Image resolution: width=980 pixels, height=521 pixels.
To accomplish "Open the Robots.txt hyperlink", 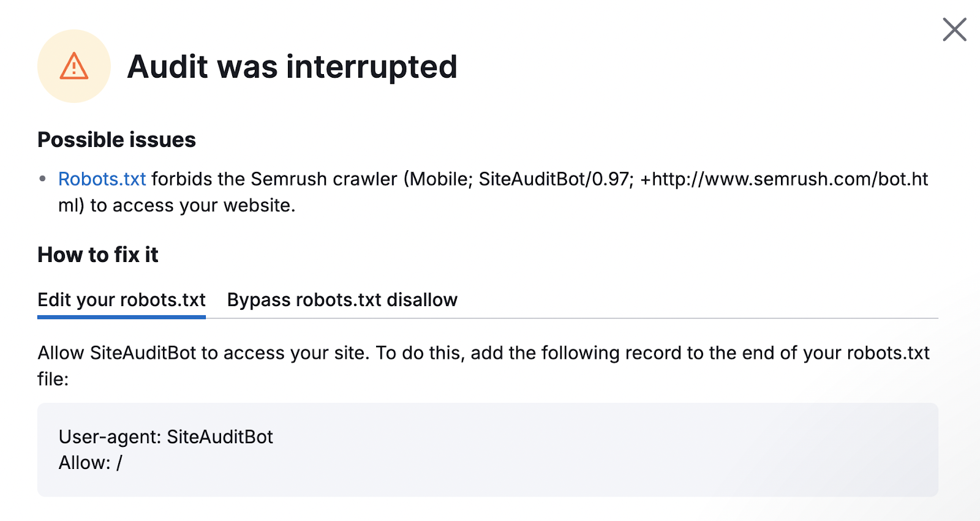I will tap(101, 179).
